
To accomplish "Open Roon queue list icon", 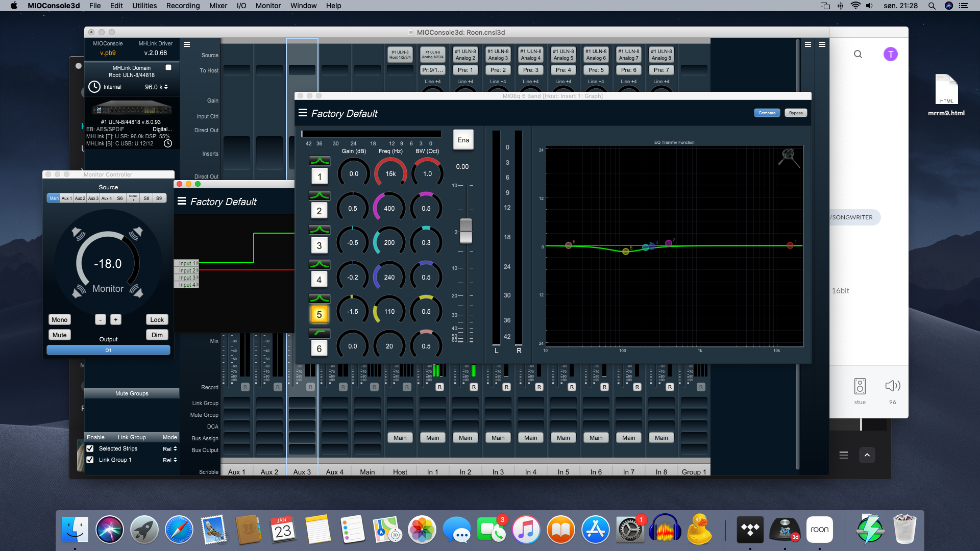I will pyautogui.click(x=844, y=455).
